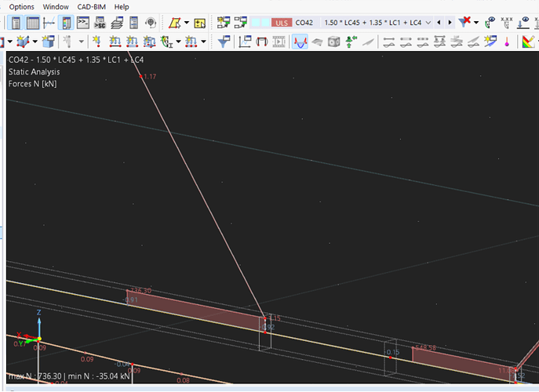Open the load cases and combinations icon

224,23
